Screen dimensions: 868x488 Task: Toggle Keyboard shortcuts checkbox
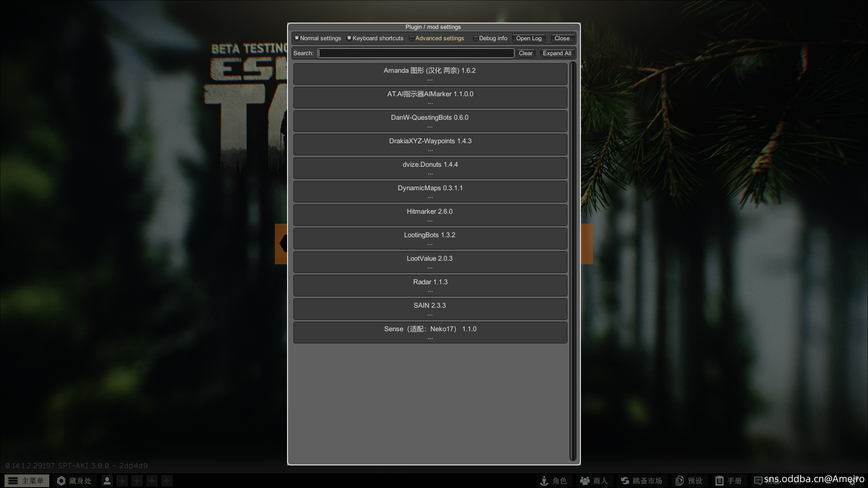(349, 38)
